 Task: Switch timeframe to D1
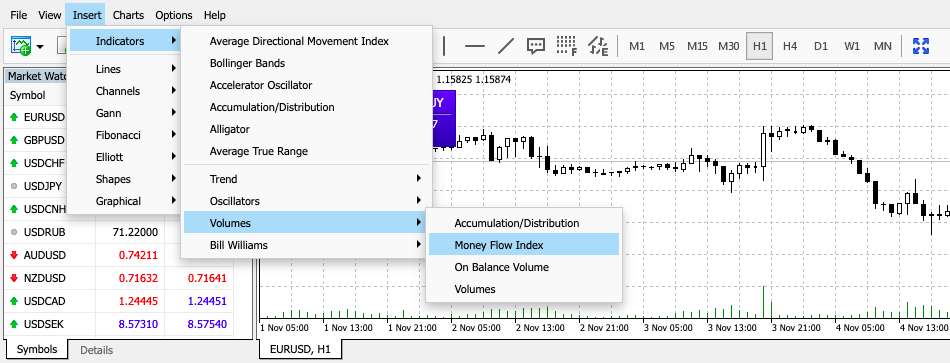tap(821, 46)
